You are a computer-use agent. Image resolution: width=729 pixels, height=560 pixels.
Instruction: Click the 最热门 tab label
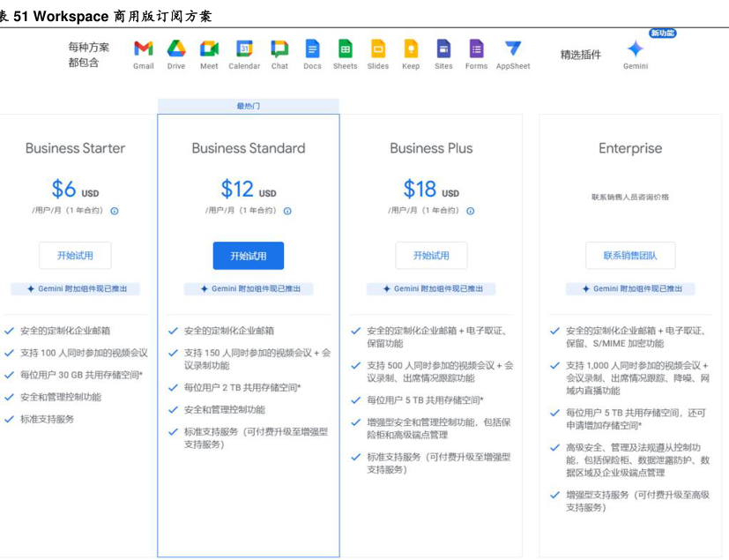[x=249, y=106]
